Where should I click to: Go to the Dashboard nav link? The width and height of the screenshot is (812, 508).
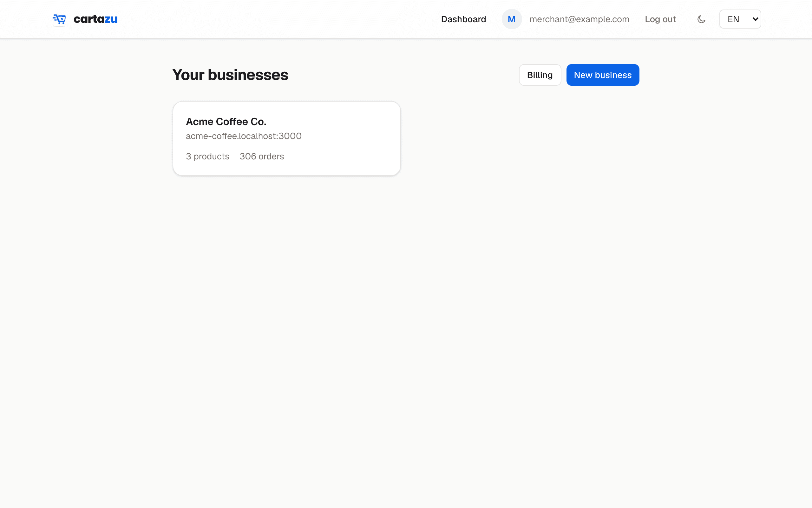tap(463, 19)
